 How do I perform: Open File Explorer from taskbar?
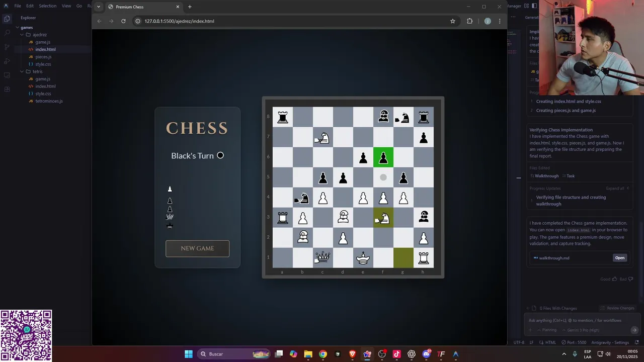(x=308, y=354)
